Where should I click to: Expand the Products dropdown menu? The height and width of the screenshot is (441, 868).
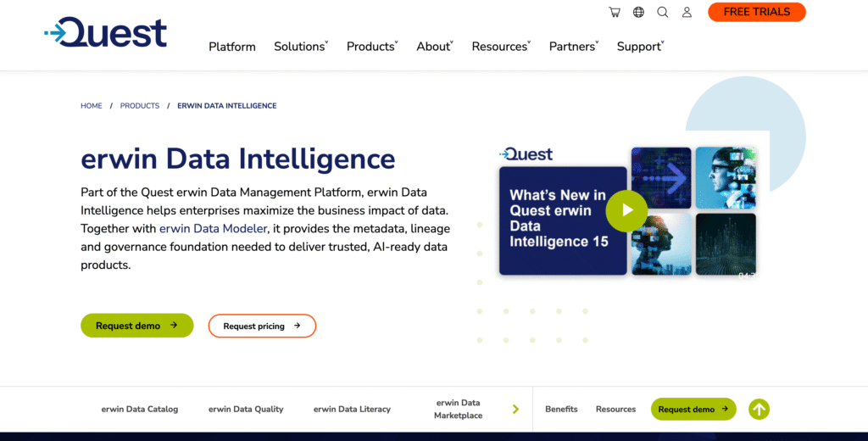[x=372, y=47]
